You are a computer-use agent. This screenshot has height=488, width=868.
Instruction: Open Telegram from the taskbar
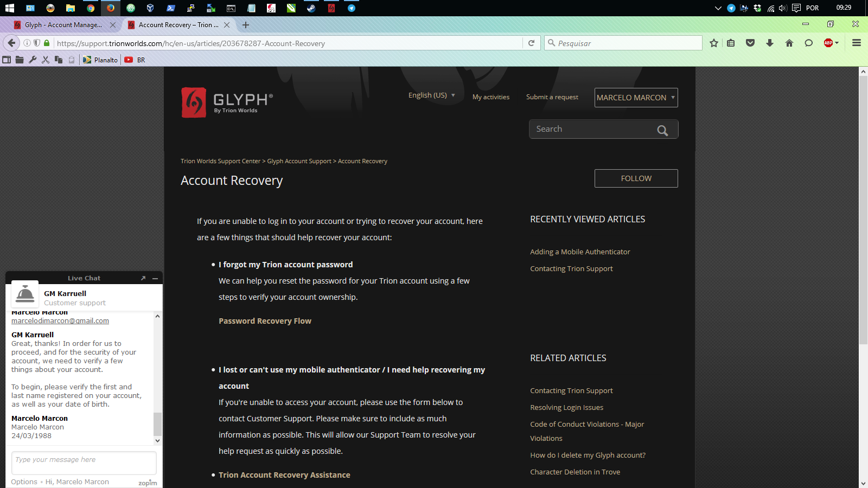[352, 8]
